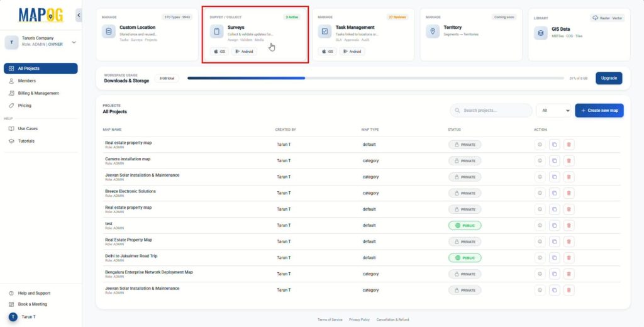Toggle PRIVATE status of Breeze Electronic Solutions
Viewport: 644px width, 327px height.
click(465, 193)
